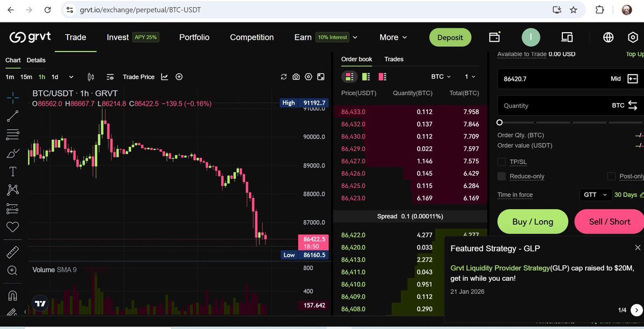Open the Trade tab in header
644x329 pixels.
pyautogui.click(x=76, y=37)
